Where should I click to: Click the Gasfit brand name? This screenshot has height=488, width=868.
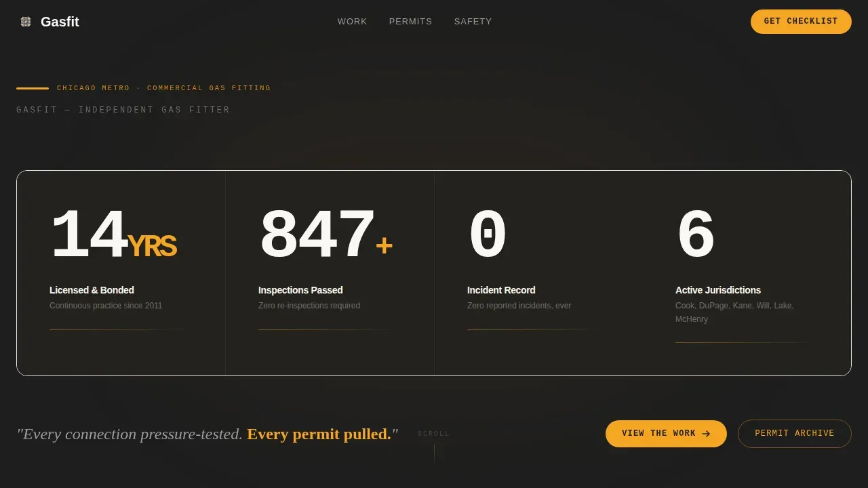60,22
